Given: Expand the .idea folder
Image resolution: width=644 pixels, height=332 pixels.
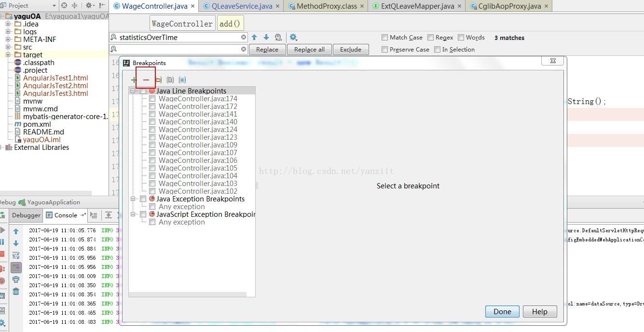Looking at the screenshot, I should (x=8, y=24).
